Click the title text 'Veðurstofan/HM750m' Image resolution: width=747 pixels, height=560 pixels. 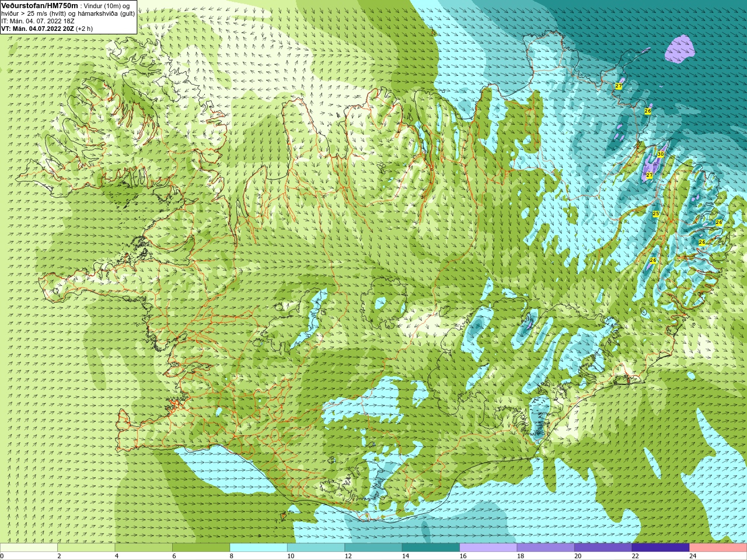(x=40, y=5)
